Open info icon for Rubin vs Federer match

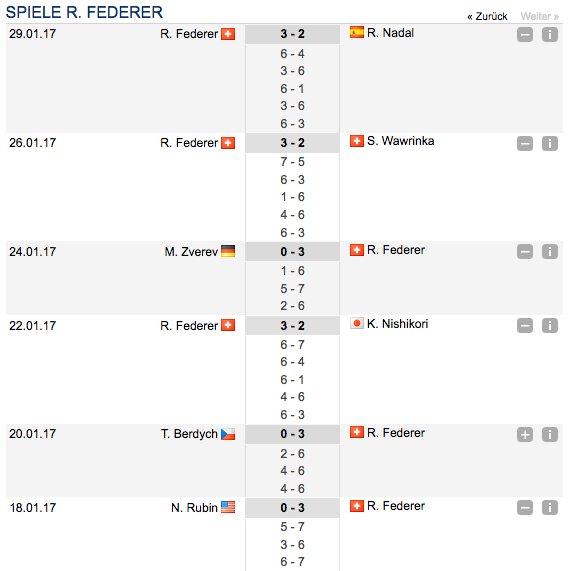pos(549,508)
